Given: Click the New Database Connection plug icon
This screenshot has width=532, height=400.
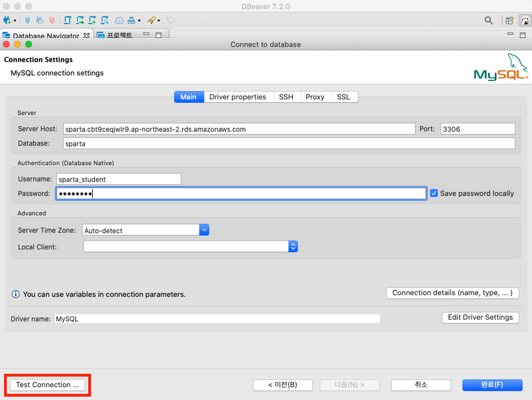Looking at the screenshot, I should (x=7, y=20).
